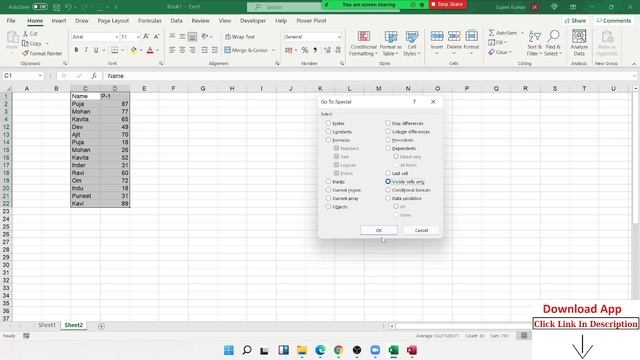Expand the Font group dialog launcher
This screenshot has height=360, width=640.
pyautogui.click(x=161, y=64)
